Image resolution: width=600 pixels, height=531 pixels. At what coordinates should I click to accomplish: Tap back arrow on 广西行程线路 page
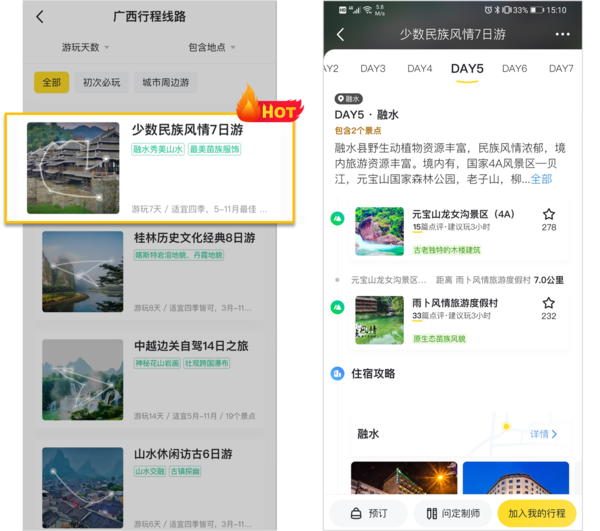point(40,17)
